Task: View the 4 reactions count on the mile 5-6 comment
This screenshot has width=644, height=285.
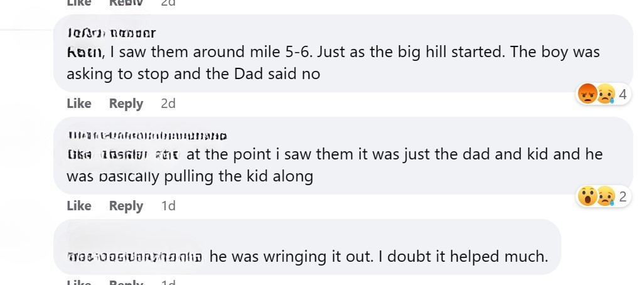Action: click(x=623, y=94)
